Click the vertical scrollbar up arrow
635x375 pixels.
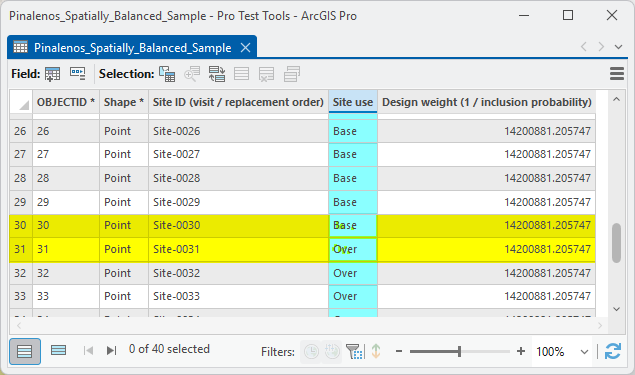[616, 99]
